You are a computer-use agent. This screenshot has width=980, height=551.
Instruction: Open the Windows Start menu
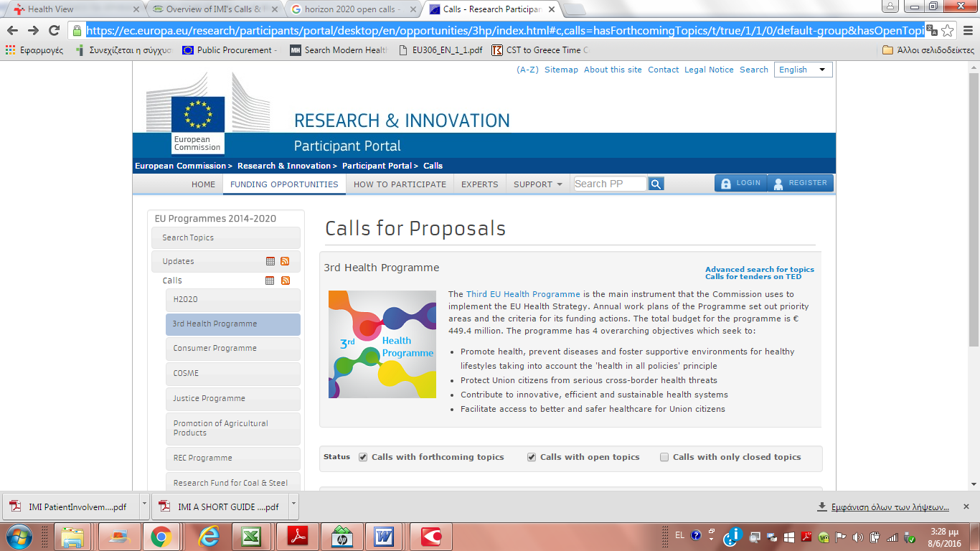click(x=19, y=536)
